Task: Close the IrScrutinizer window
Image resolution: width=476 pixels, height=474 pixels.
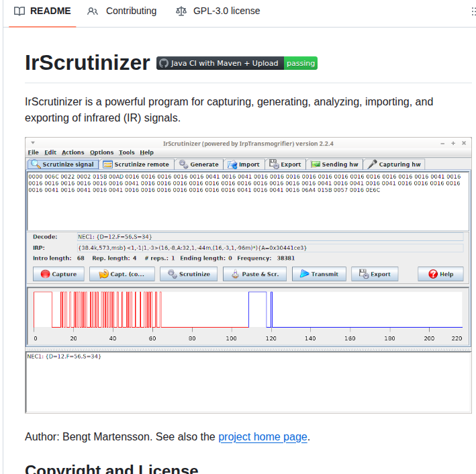Action: coord(464,143)
